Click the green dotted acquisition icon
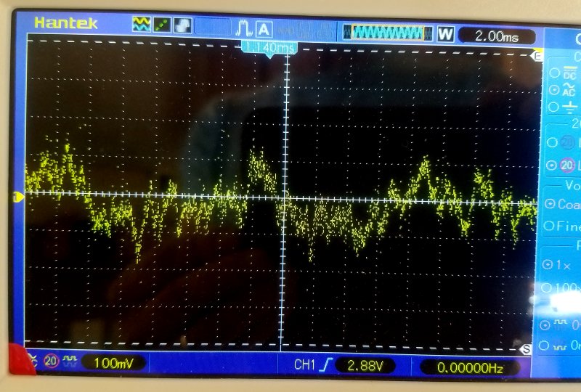This screenshot has height=392, width=581. point(161,25)
